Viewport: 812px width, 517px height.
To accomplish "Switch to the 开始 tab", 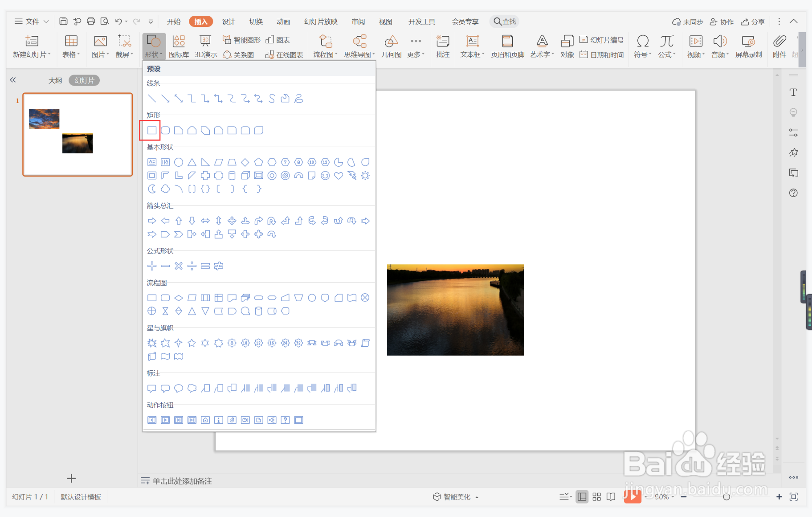I will 174,22.
